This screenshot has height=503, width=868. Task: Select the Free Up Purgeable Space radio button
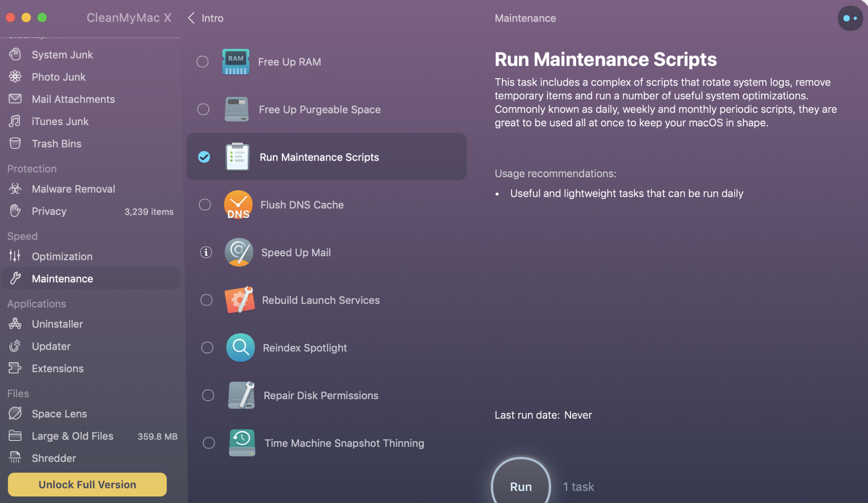click(x=203, y=109)
